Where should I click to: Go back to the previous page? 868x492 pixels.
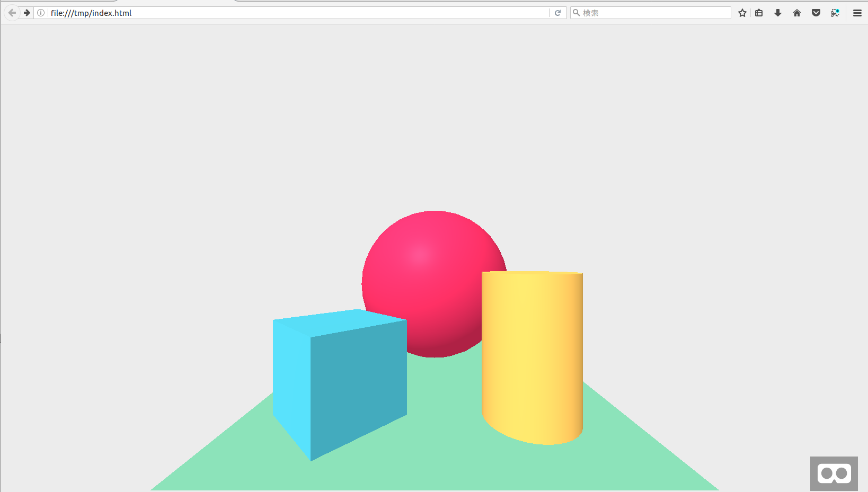[12, 13]
